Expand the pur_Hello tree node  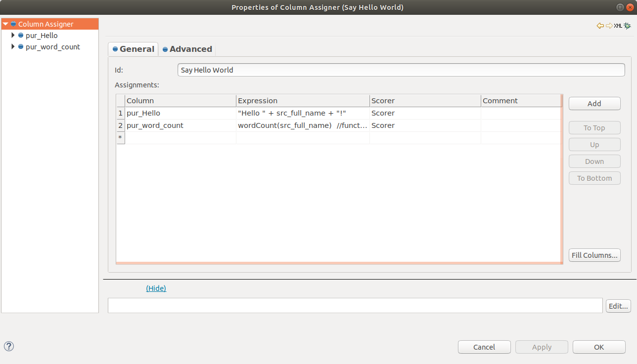point(13,35)
